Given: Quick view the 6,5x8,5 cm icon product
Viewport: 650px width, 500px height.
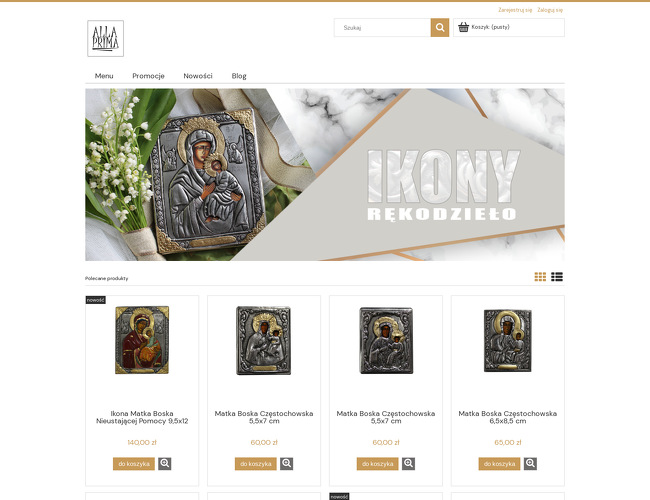Looking at the screenshot, I should [x=530, y=464].
